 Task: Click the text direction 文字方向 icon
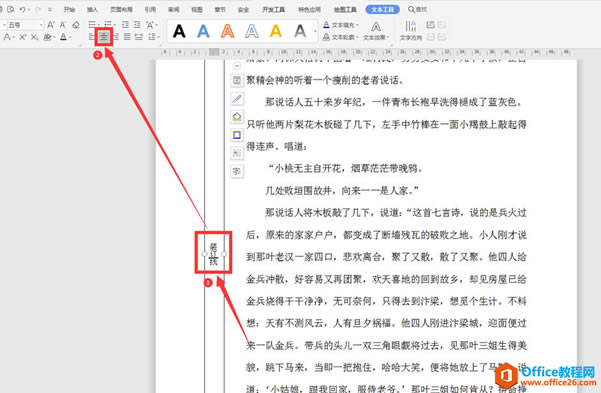click(411, 30)
